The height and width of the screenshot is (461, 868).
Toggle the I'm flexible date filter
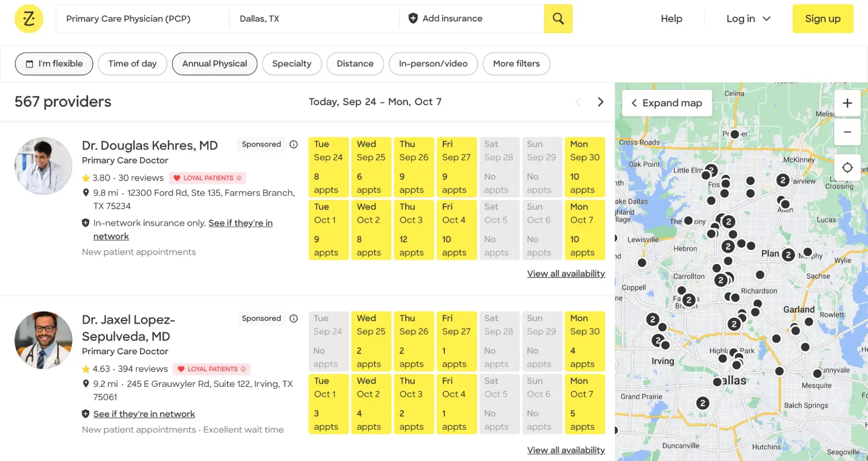(x=54, y=64)
